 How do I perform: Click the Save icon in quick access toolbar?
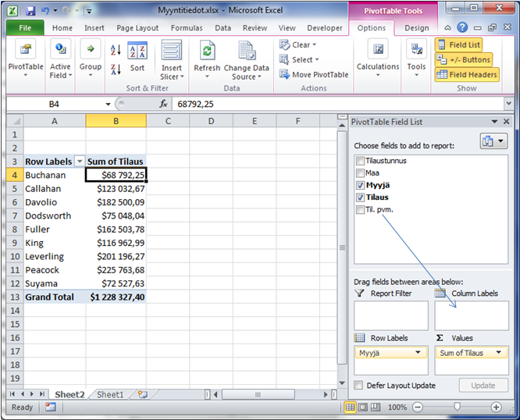coord(30,11)
